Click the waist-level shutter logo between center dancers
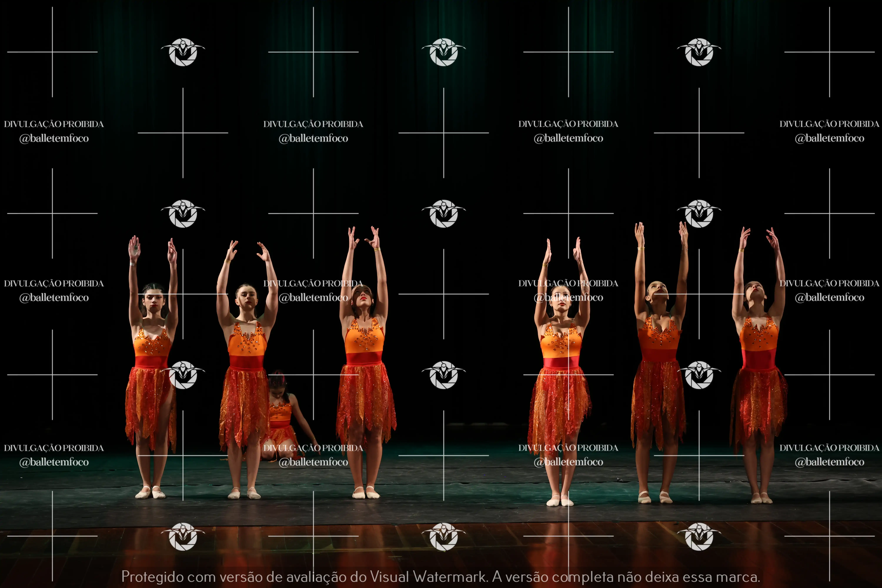 tap(444, 375)
